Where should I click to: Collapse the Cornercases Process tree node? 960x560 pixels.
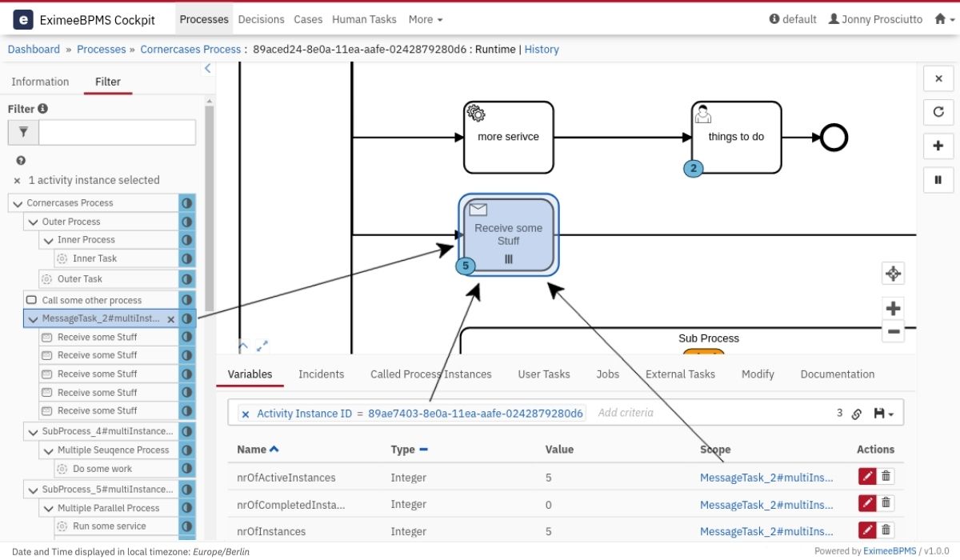(x=18, y=203)
